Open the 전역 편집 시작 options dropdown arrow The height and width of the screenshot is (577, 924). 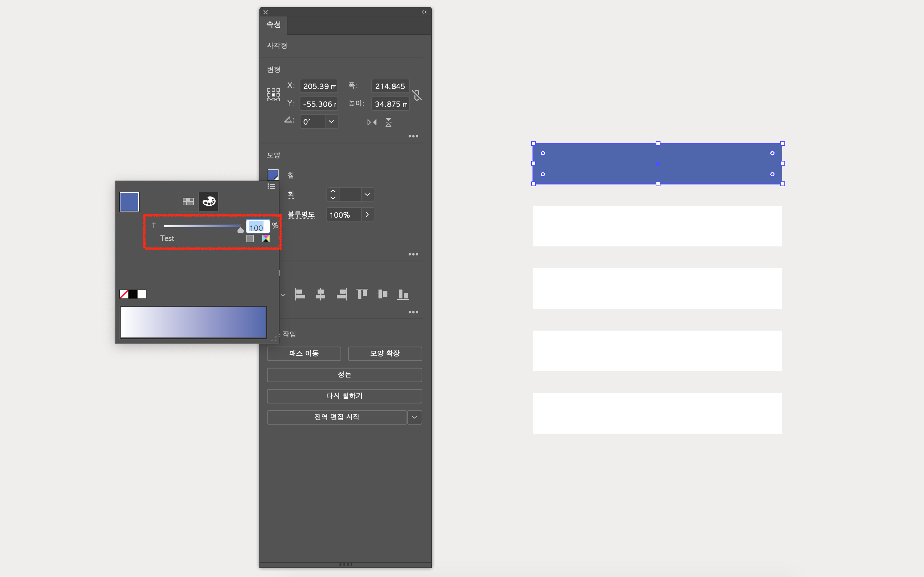(x=414, y=417)
